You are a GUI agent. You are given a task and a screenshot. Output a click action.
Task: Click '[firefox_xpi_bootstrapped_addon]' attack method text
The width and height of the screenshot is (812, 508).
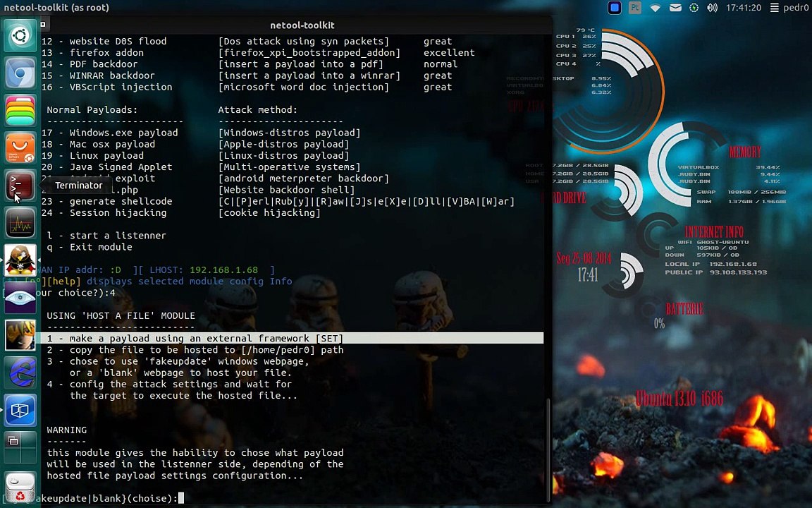click(x=309, y=52)
